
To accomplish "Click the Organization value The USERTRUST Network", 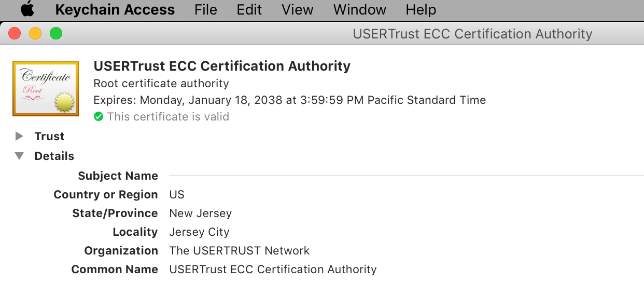I will point(239,251).
